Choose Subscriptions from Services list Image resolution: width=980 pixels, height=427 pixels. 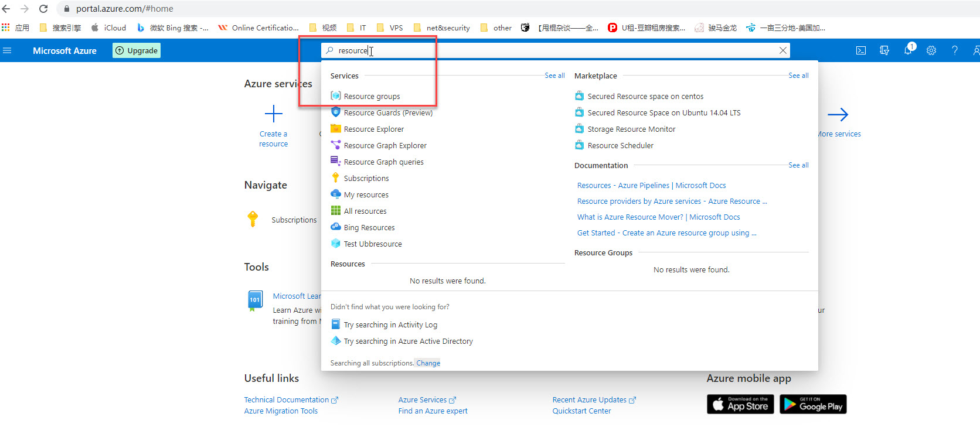point(366,179)
